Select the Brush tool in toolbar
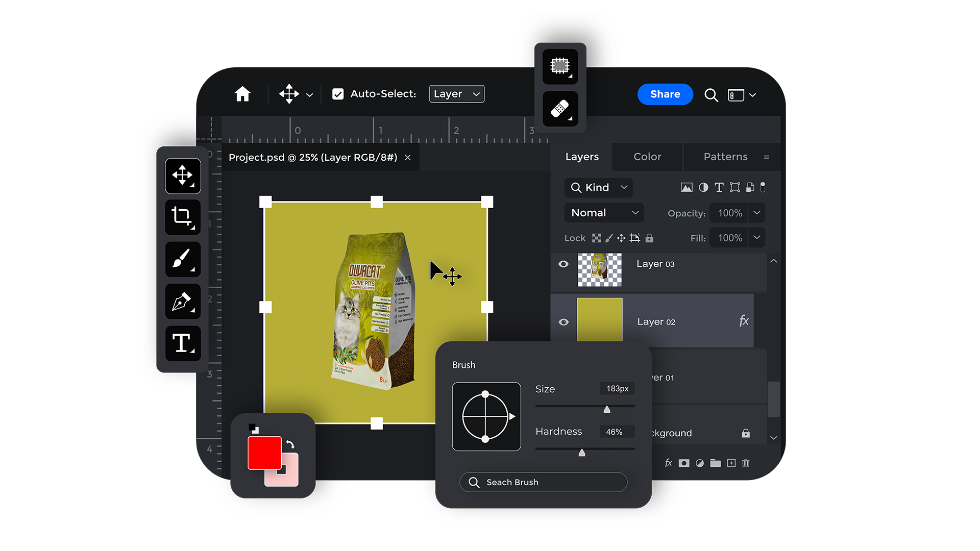 [x=182, y=259]
